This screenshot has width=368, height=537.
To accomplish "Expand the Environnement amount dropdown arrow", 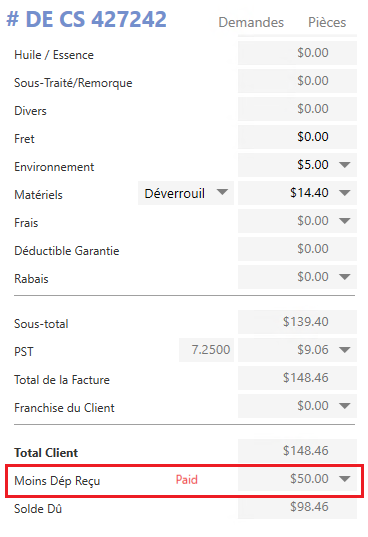I will click(x=344, y=165).
